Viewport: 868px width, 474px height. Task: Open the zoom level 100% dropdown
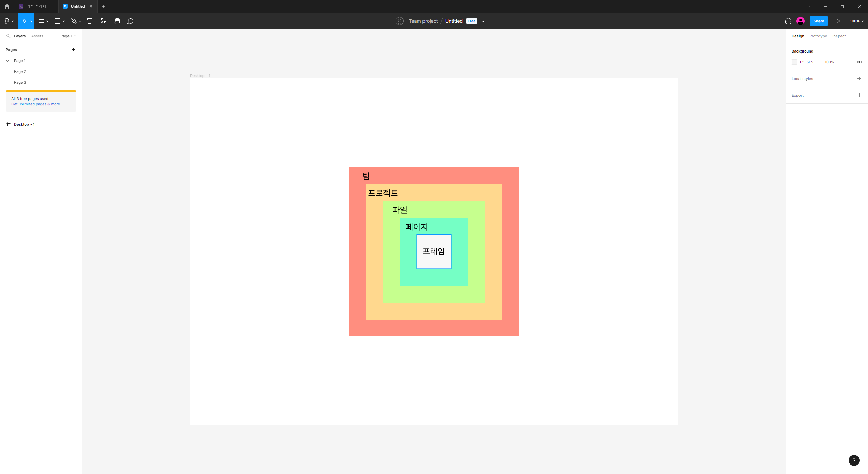tap(856, 21)
